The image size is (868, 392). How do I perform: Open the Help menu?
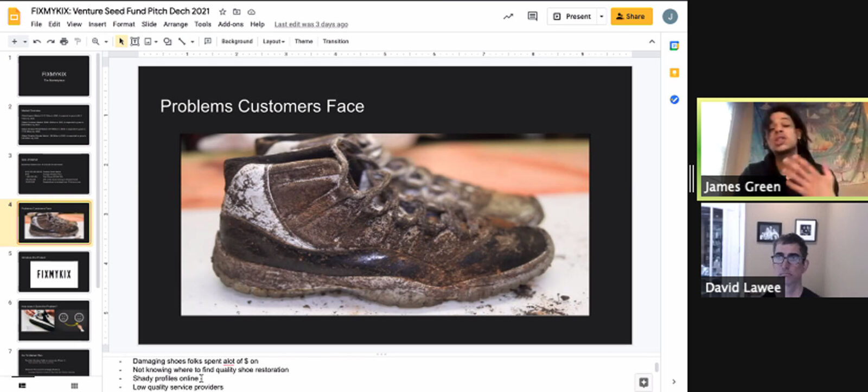point(258,24)
